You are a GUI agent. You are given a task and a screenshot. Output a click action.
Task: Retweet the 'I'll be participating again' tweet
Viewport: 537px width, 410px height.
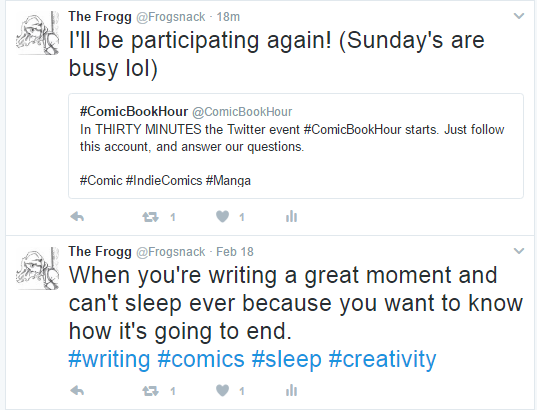click(150, 217)
